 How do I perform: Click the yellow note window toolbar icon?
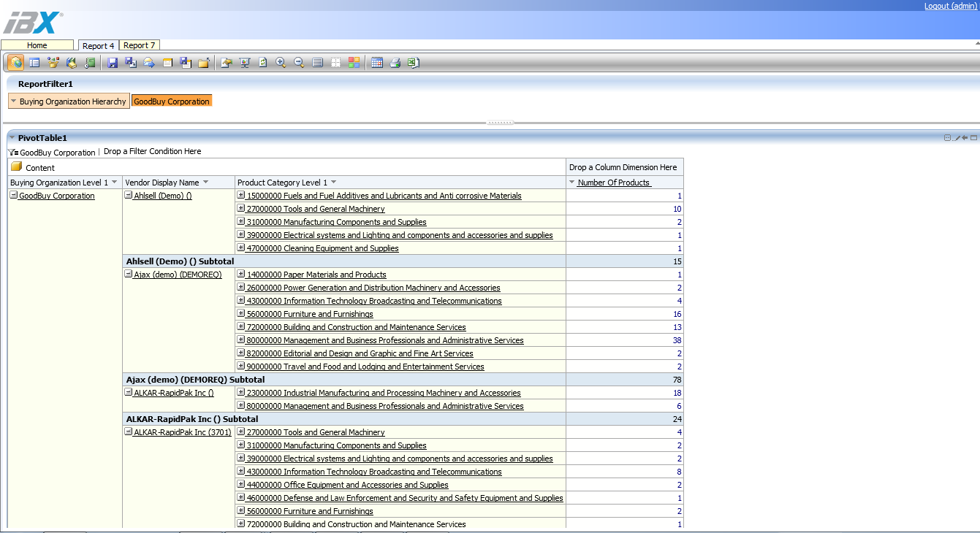(x=167, y=63)
